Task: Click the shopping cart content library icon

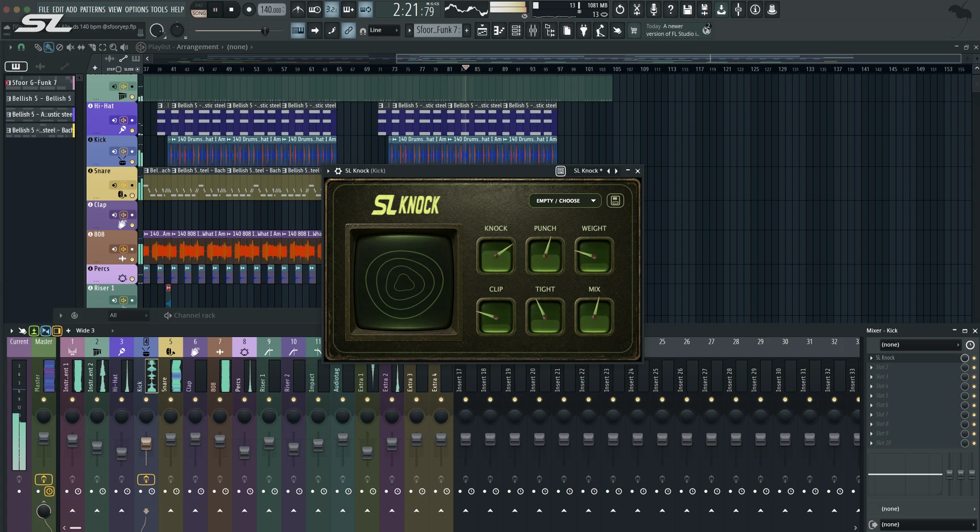Action: pos(634,31)
